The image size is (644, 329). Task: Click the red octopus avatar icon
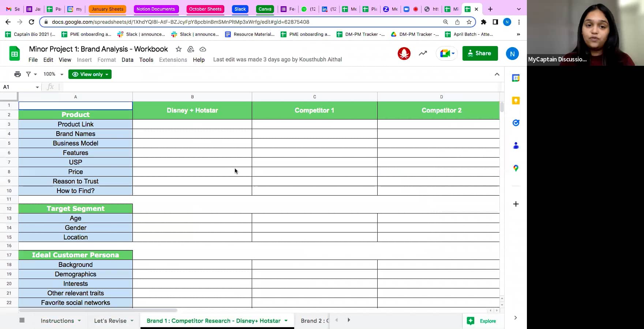(x=404, y=53)
